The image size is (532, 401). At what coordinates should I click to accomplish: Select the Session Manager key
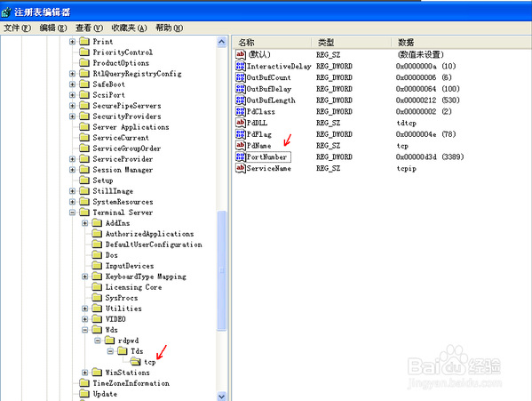coord(123,170)
